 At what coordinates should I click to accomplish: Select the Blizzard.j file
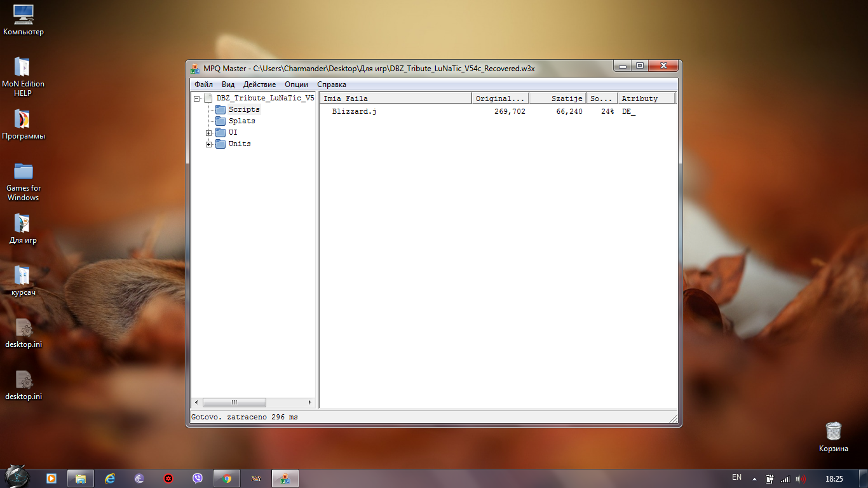tap(354, 112)
